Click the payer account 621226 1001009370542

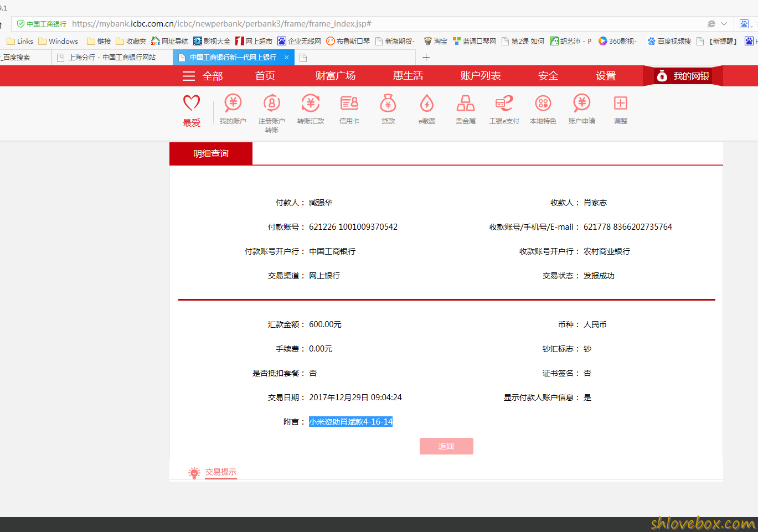click(353, 227)
